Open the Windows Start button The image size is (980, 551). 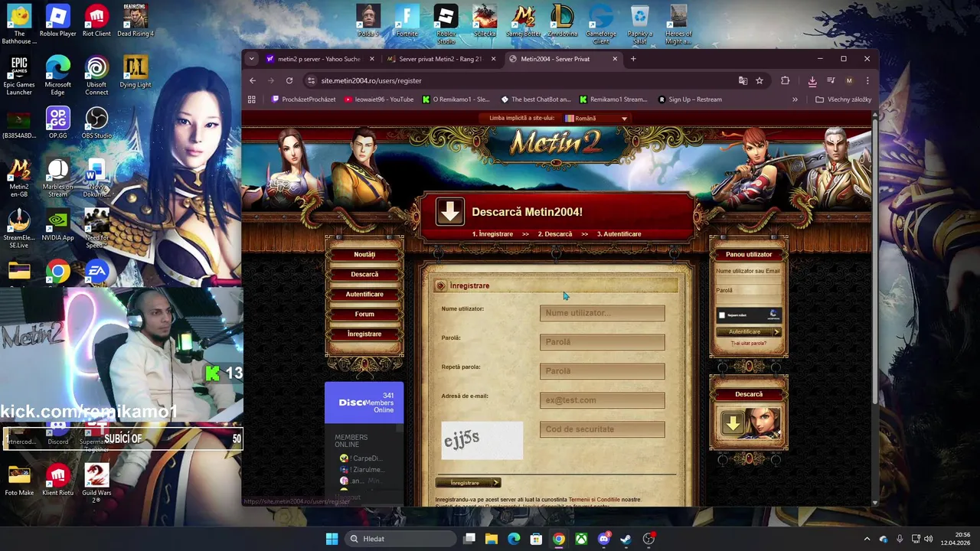[x=332, y=539]
